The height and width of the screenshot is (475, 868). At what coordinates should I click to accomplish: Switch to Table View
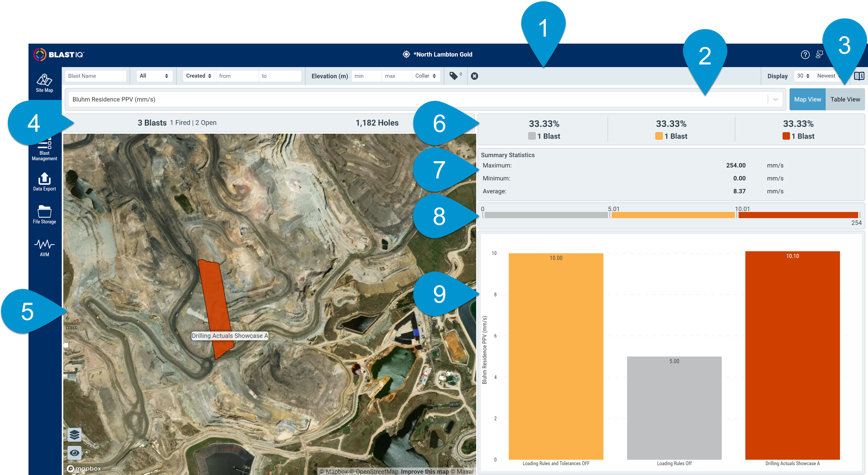[845, 99]
